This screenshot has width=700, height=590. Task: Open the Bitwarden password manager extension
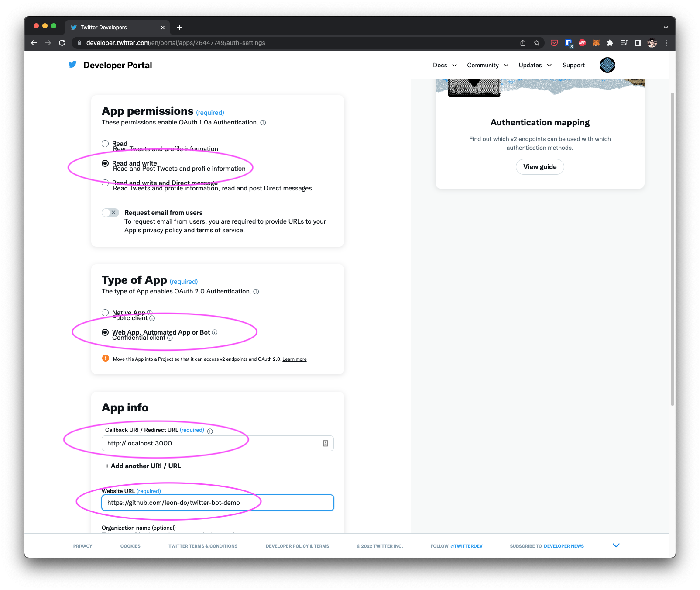[568, 43]
